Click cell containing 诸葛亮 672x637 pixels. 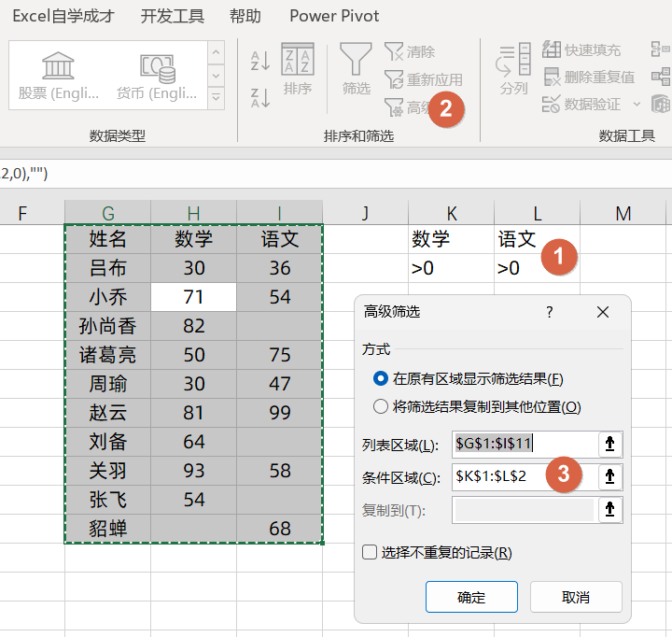tap(107, 355)
